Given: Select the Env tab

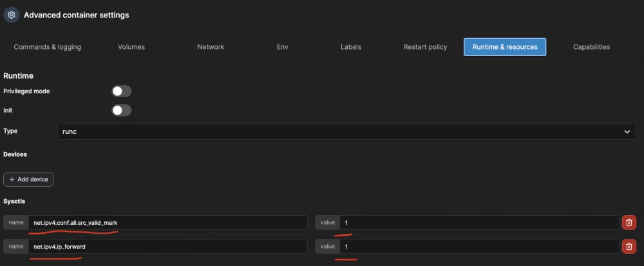Looking at the screenshot, I should point(282,47).
